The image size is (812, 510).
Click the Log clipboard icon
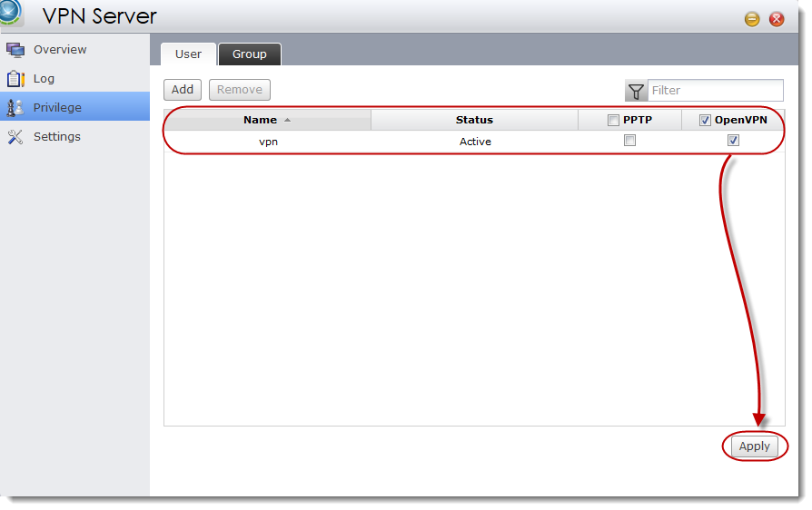click(x=15, y=79)
